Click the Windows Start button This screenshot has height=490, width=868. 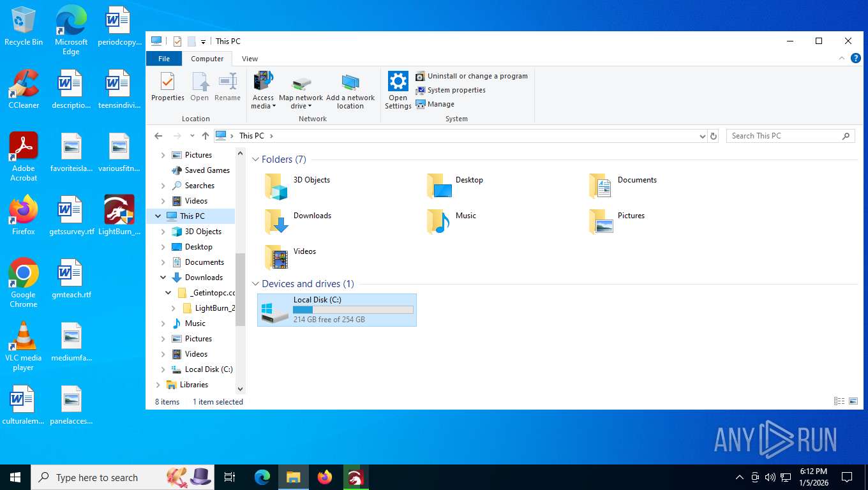pos(15,477)
